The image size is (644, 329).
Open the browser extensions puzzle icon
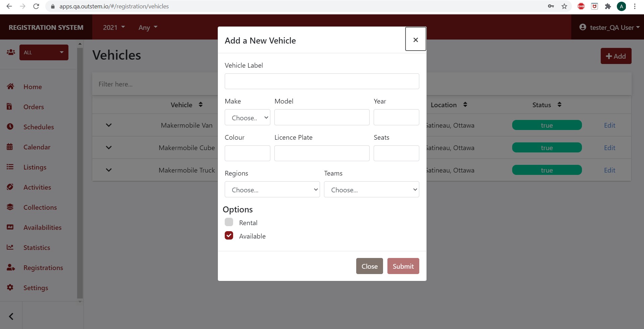(x=608, y=6)
